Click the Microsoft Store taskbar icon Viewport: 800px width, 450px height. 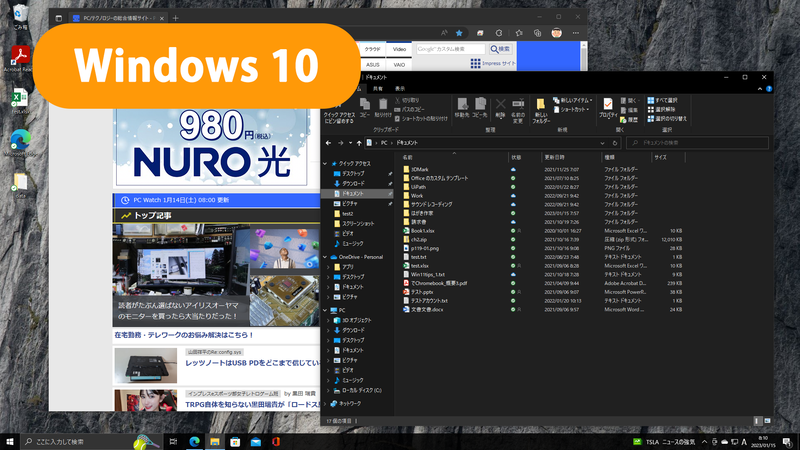coord(235,442)
